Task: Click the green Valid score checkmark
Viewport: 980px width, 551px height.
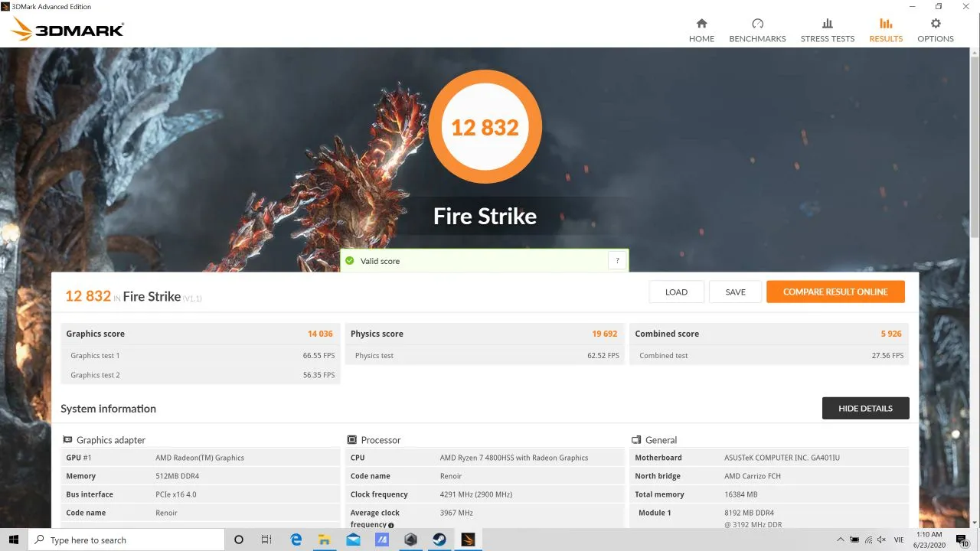Action: [x=350, y=261]
